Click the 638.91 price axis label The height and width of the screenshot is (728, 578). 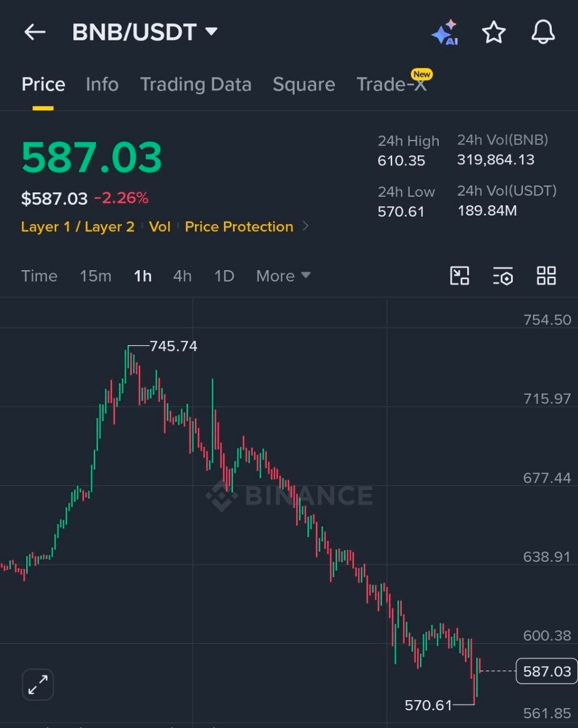pos(547,557)
